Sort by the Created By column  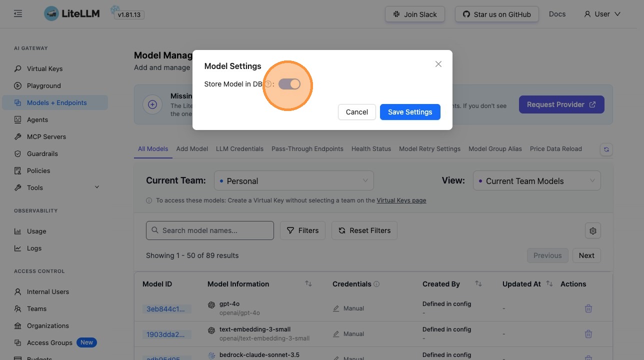(x=478, y=284)
